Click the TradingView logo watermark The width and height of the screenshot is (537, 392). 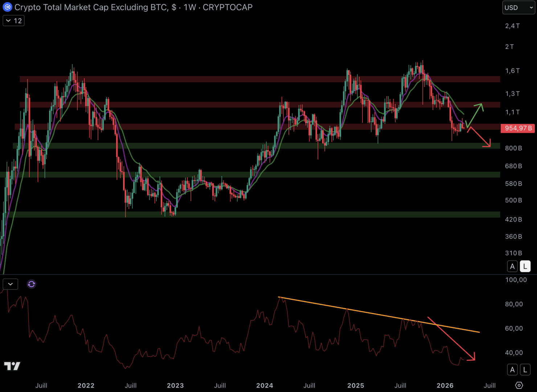pyautogui.click(x=12, y=366)
